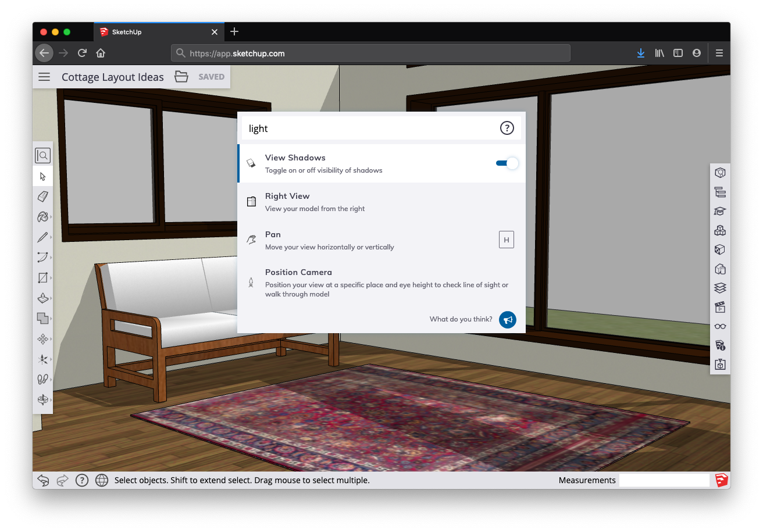763x532 pixels.
Task: Click the Select arrow tool
Action: (42, 176)
